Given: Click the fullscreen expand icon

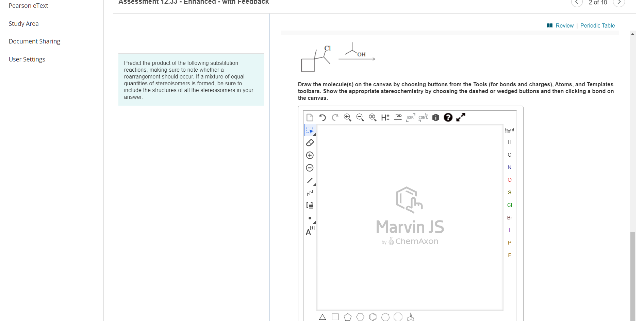Looking at the screenshot, I should point(461,117).
